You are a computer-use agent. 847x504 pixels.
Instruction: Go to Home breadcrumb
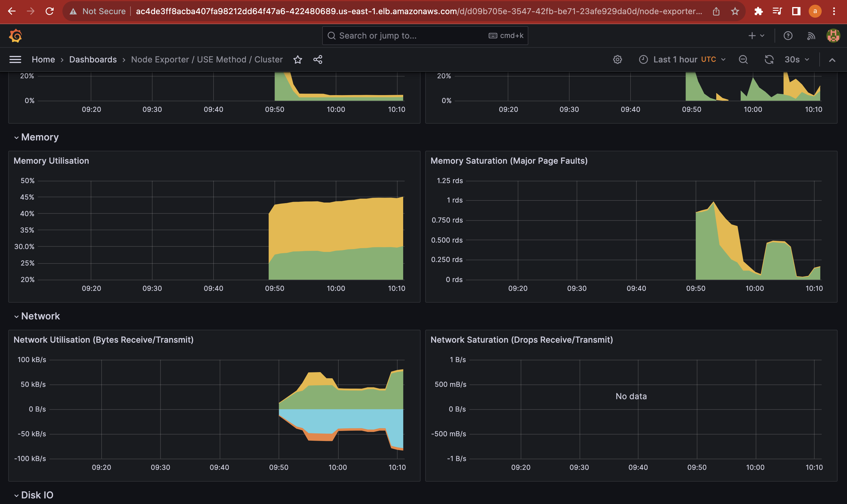43,60
